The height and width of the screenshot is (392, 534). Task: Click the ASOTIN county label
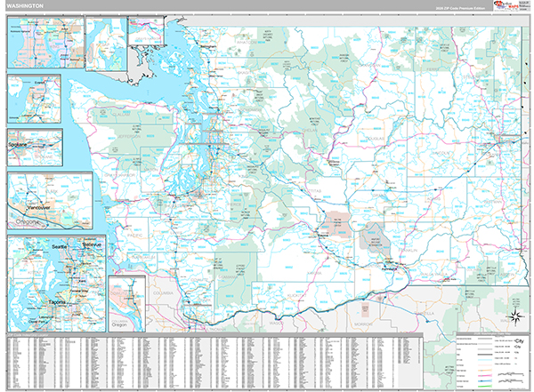coord(509,275)
